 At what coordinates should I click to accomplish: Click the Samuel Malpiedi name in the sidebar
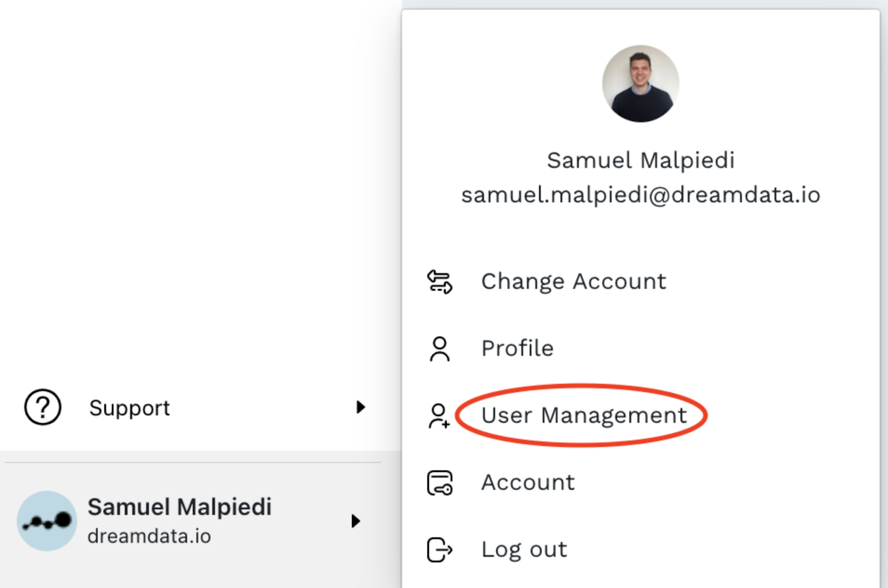click(179, 506)
